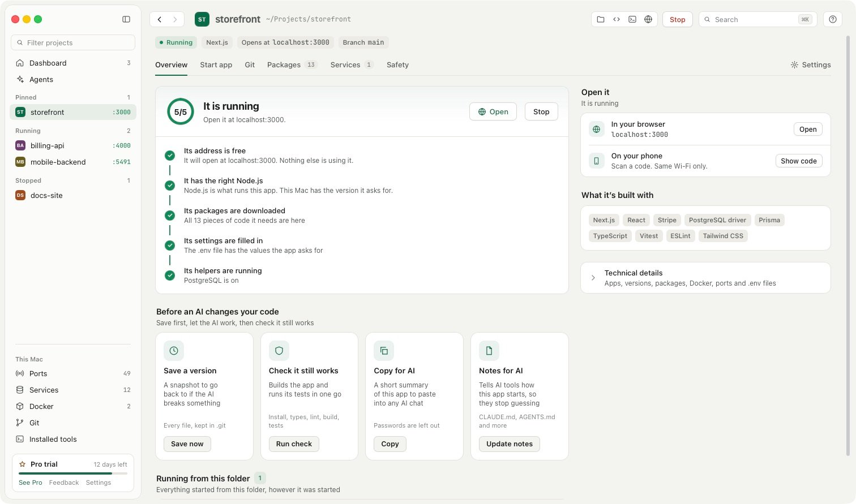Click Run check button
The width and height of the screenshot is (856, 504).
pyautogui.click(x=294, y=444)
